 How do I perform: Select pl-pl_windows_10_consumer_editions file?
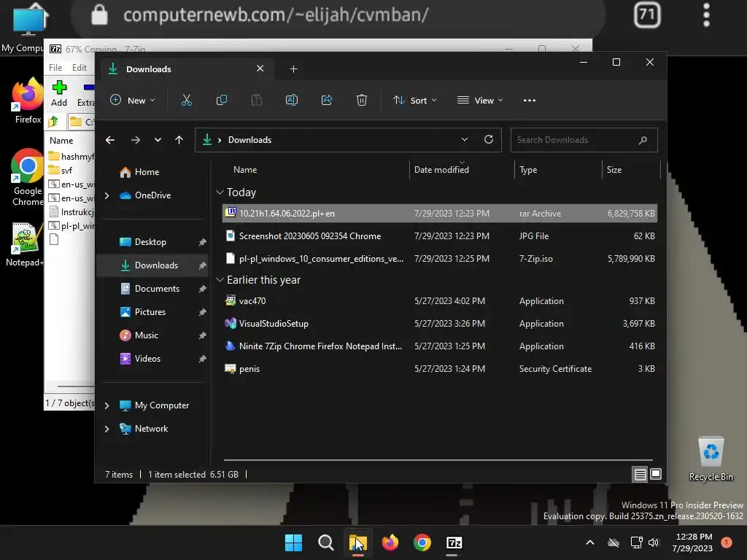[440, 259]
